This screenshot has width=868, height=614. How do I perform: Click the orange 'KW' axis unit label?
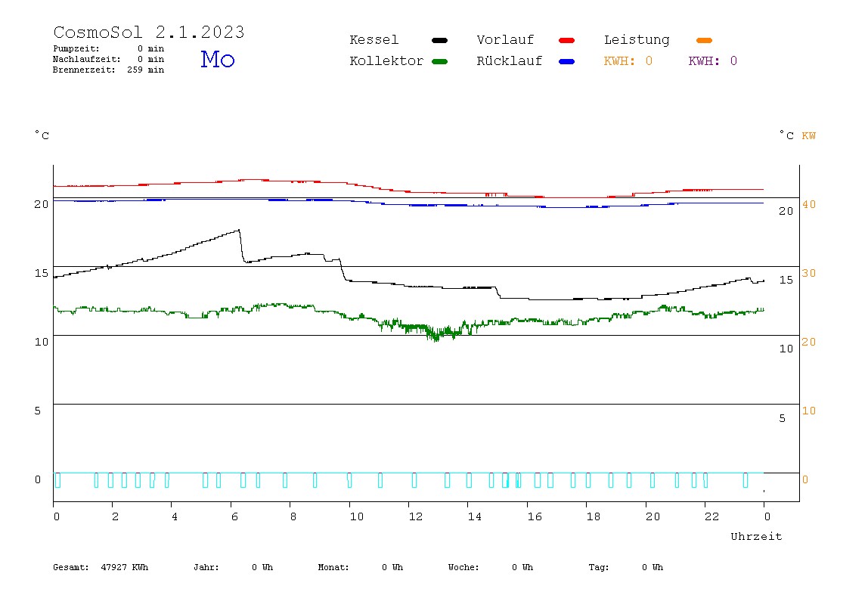tap(808, 135)
